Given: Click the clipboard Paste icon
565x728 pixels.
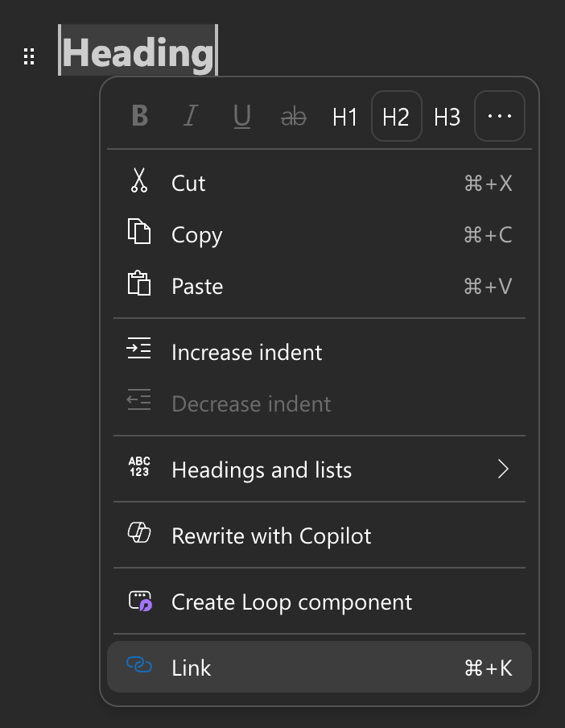Looking at the screenshot, I should tap(139, 286).
